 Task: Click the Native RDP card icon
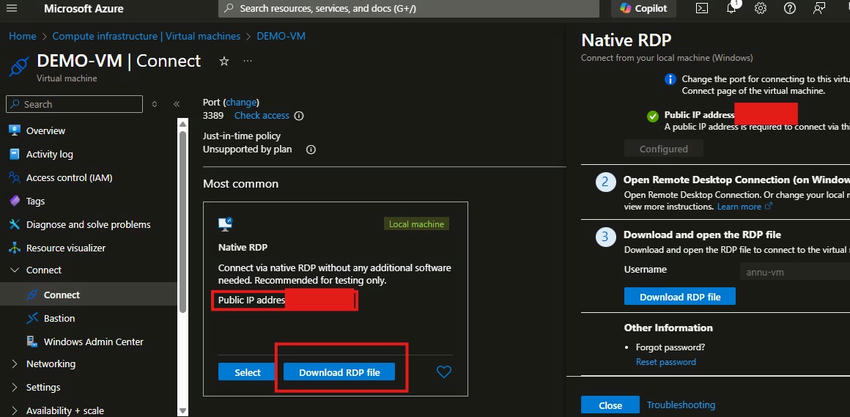(226, 224)
